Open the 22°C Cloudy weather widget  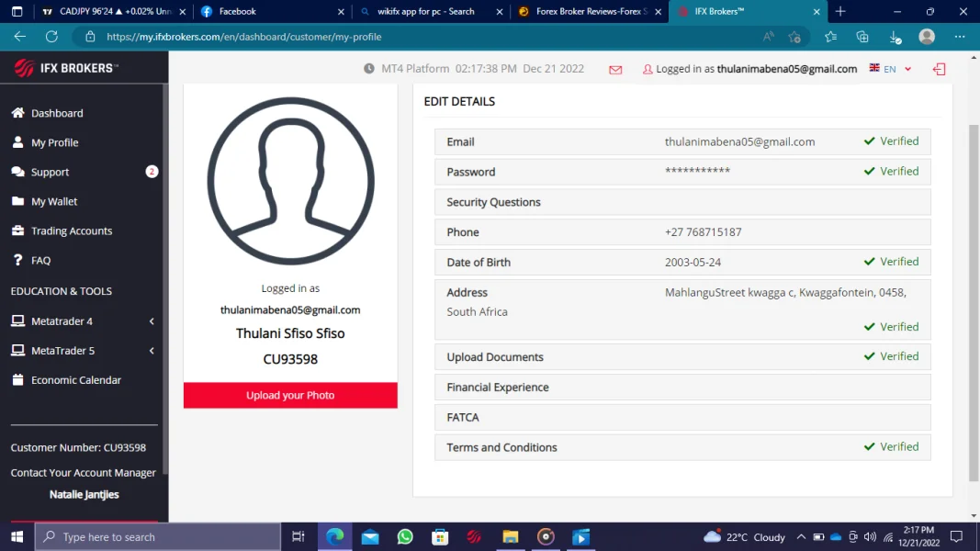pyautogui.click(x=744, y=536)
